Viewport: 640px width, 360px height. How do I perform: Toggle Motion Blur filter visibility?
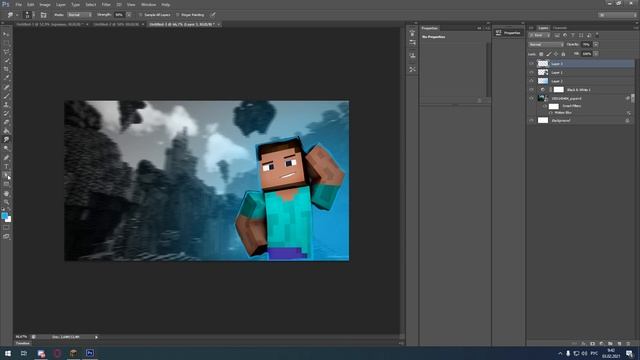tap(551, 113)
